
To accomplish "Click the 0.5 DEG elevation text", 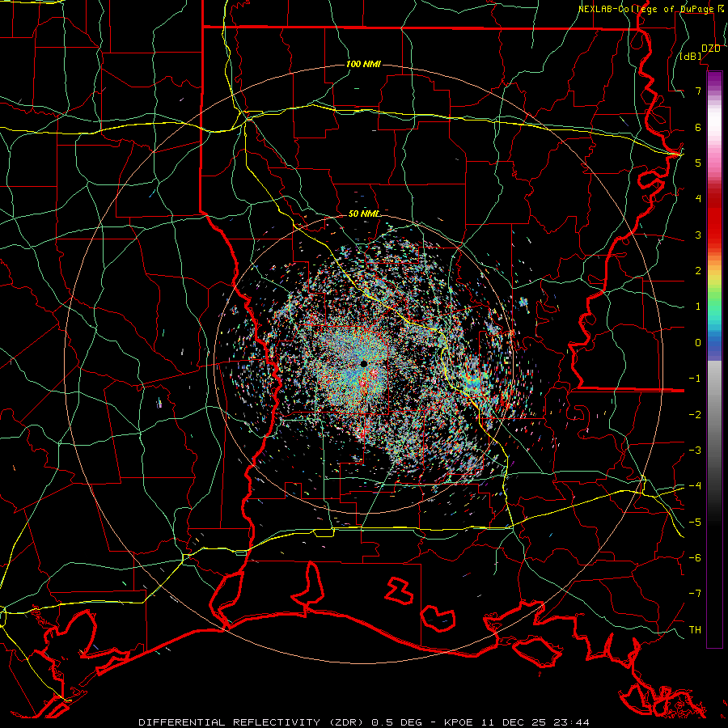I will tap(397, 722).
